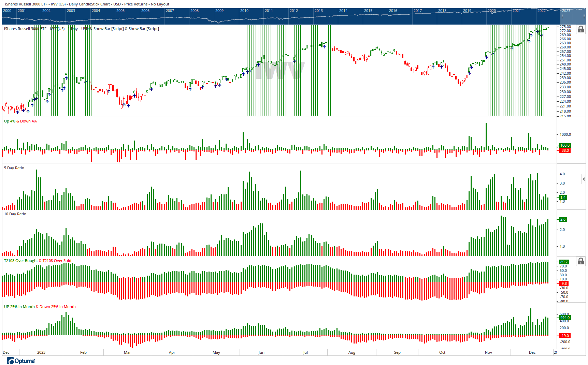Select the '10 Day Ratio' panel title
Image resolution: width=588 pixels, height=365 pixels.
pyautogui.click(x=15, y=214)
